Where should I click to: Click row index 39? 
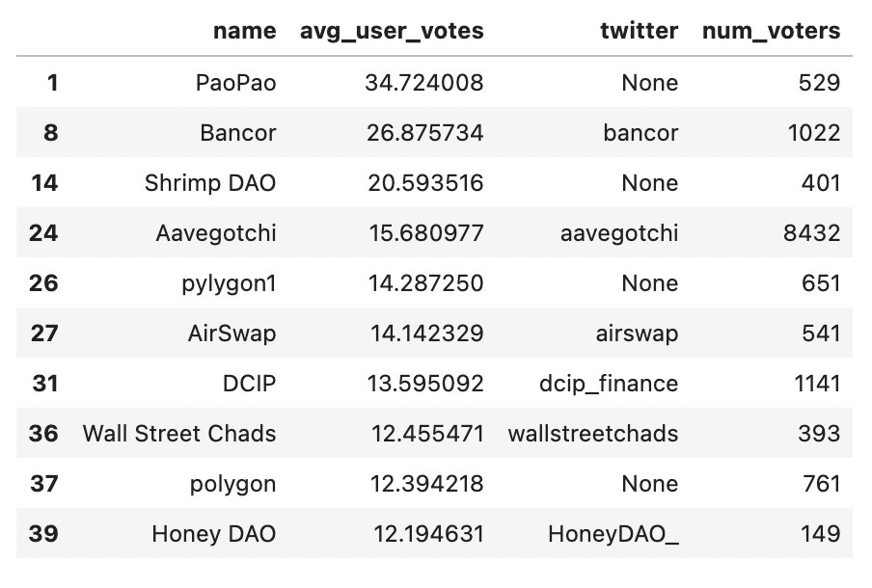click(42, 534)
